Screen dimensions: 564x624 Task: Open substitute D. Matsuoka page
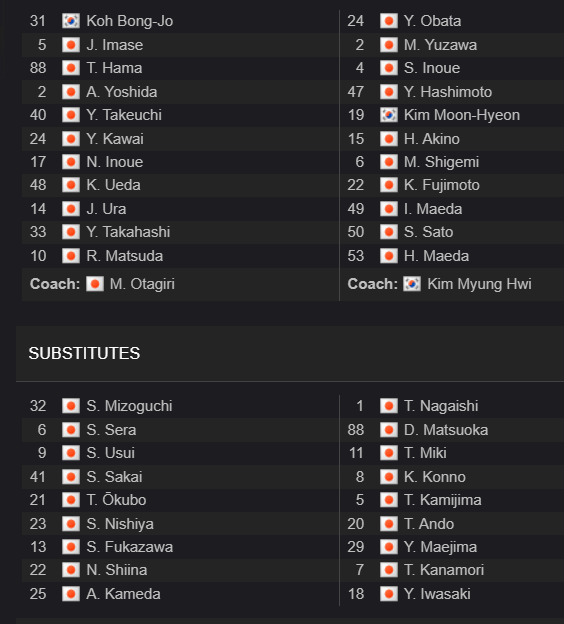446,430
